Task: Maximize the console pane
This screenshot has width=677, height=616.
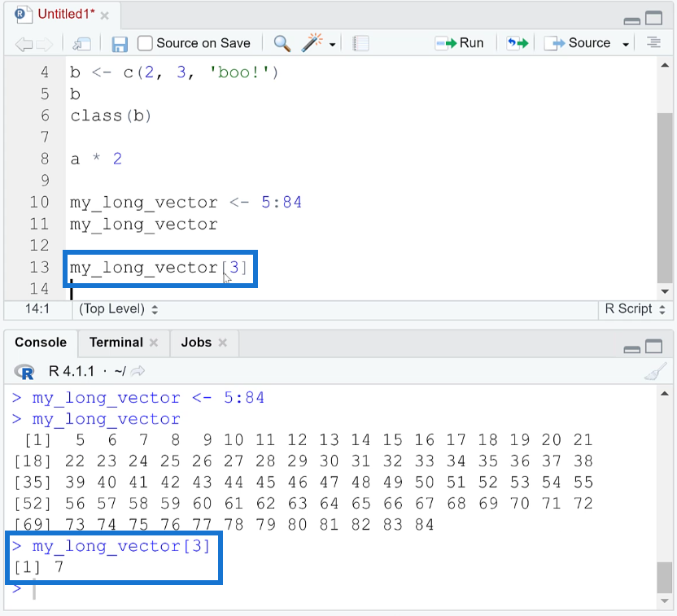Action: click(x=654, y=346)
